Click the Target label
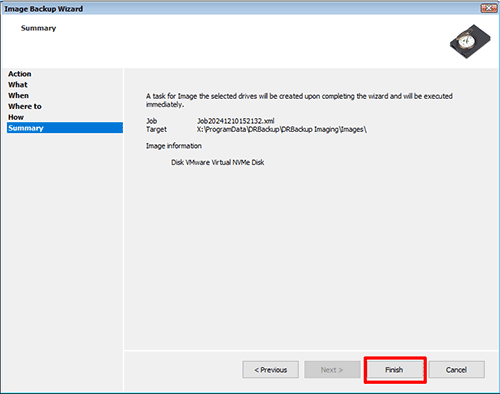The width and height of the screenshot is (500, 394). coord(156,129)
